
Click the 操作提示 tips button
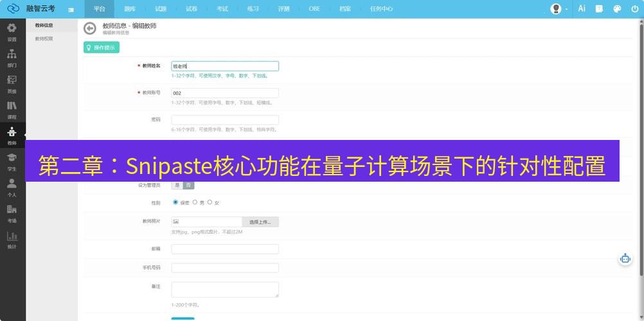tap(102, 48)
